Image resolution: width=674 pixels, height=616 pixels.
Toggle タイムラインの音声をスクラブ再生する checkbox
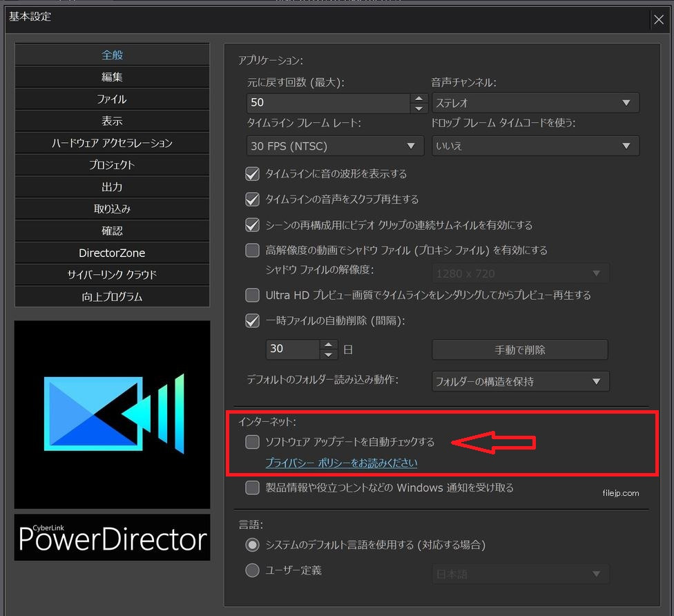252,199
